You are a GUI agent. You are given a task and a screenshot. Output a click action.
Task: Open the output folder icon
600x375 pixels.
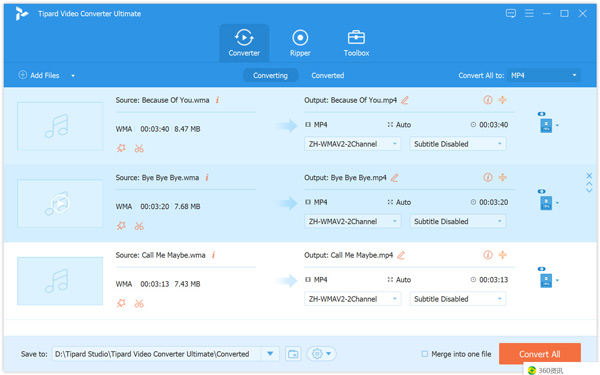click(x=293, y=354)
